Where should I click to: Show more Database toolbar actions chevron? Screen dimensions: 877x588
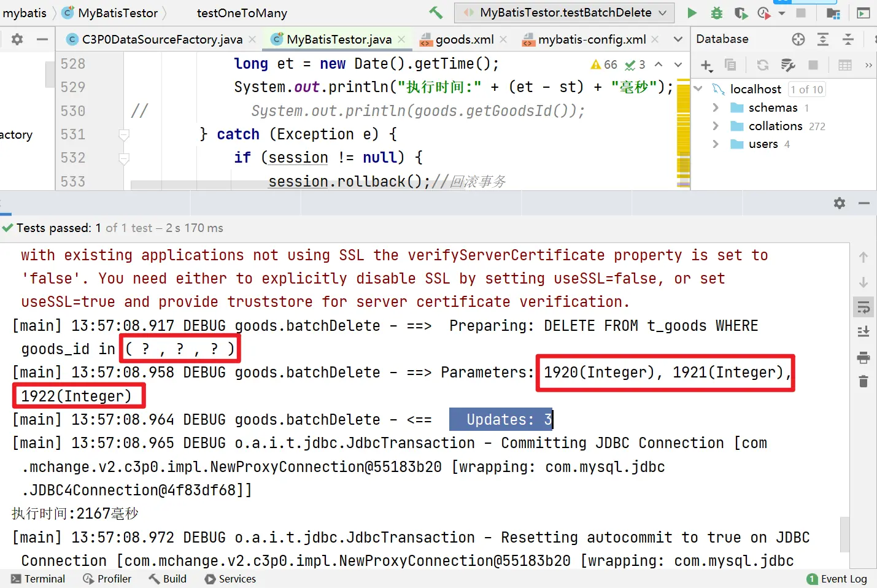click(868, 64)
